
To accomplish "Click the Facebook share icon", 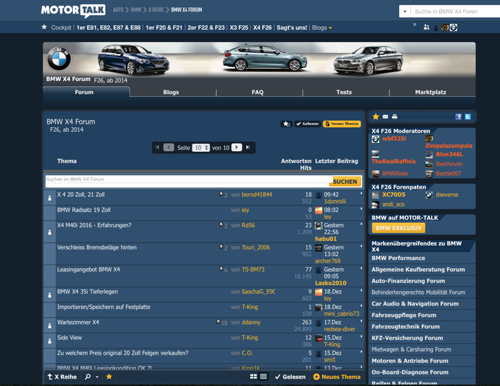I will (458, 117).
